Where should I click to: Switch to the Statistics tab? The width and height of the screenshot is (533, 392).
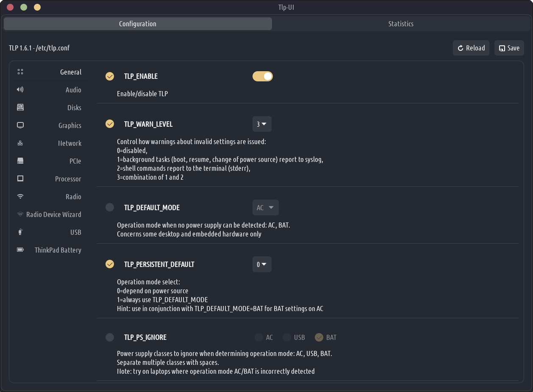pyautogui.click(x=400, y=24)
